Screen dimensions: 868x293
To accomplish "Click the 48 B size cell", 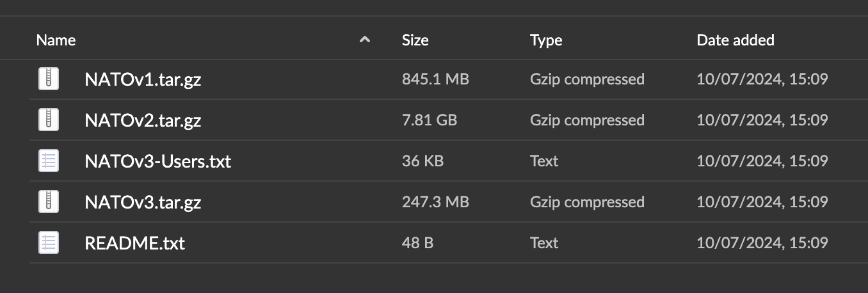I will pos(419,243).
